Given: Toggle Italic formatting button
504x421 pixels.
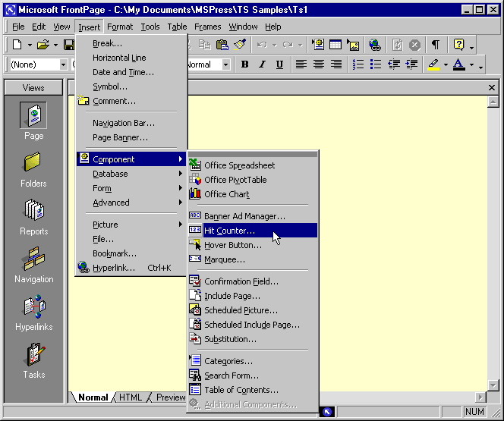Looking at the screenshot, I should click(262, 64).
